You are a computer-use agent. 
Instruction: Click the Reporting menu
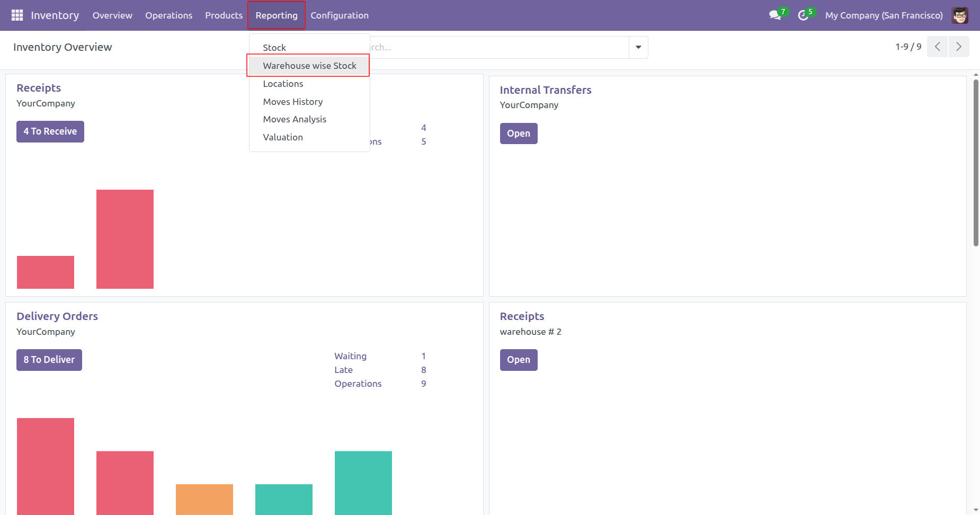[x=277, y=15]
